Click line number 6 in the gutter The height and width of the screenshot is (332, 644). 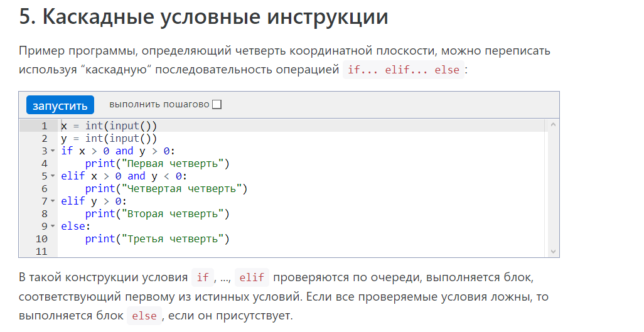click(45, 189)
